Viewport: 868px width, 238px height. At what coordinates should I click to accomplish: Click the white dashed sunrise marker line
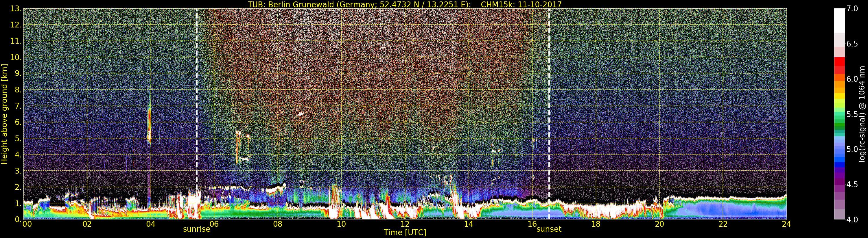197,114
